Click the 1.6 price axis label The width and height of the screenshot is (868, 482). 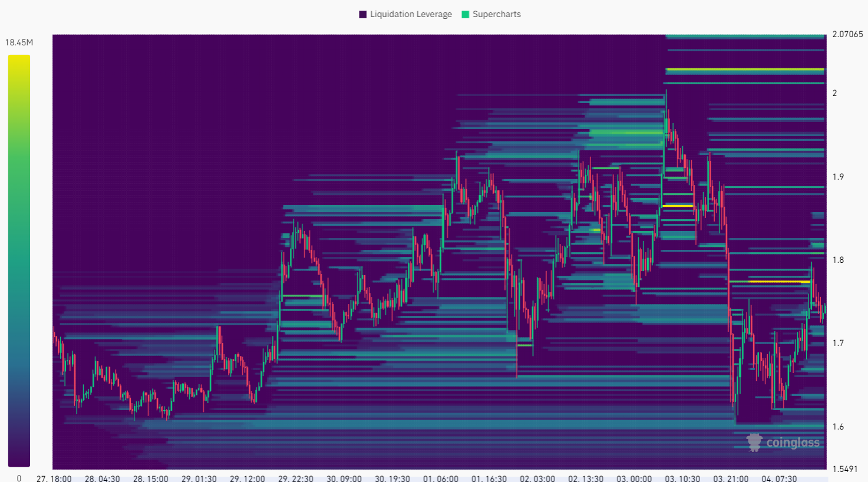click(x=838, y=427)
